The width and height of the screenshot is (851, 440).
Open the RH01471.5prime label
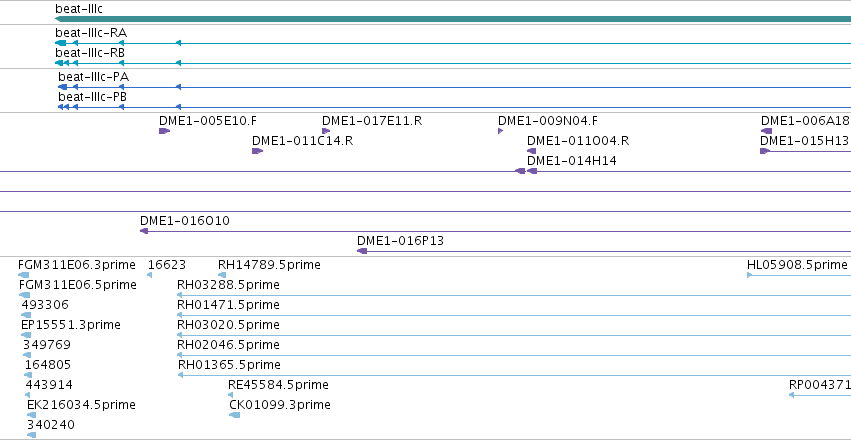pyautogui.click(x=228, y=305)
